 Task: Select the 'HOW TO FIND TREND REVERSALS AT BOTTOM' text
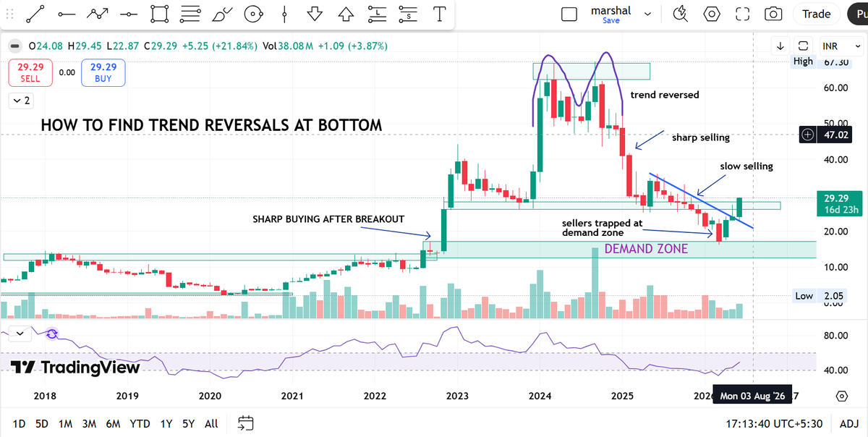coord(211,125)
